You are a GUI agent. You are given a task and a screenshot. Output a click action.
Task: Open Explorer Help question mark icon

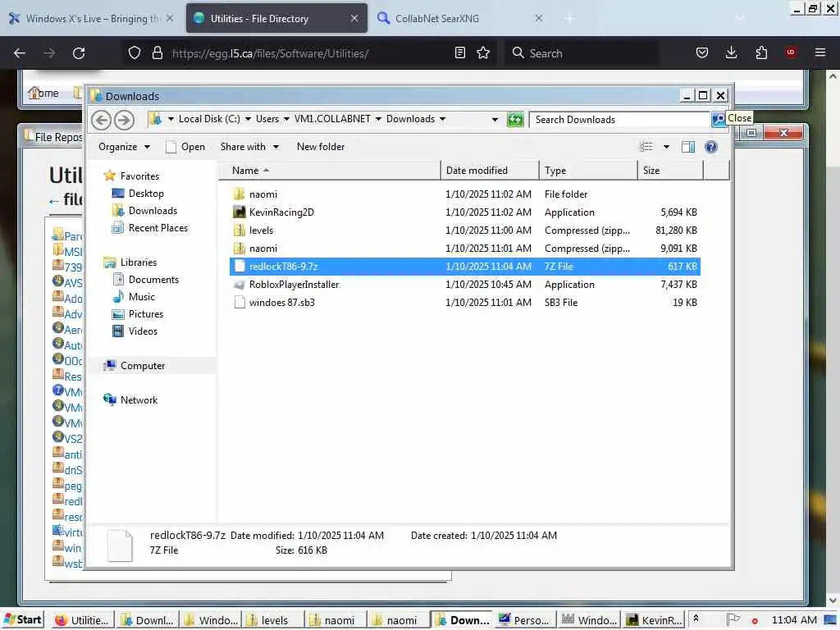click(x=711, y=147)
